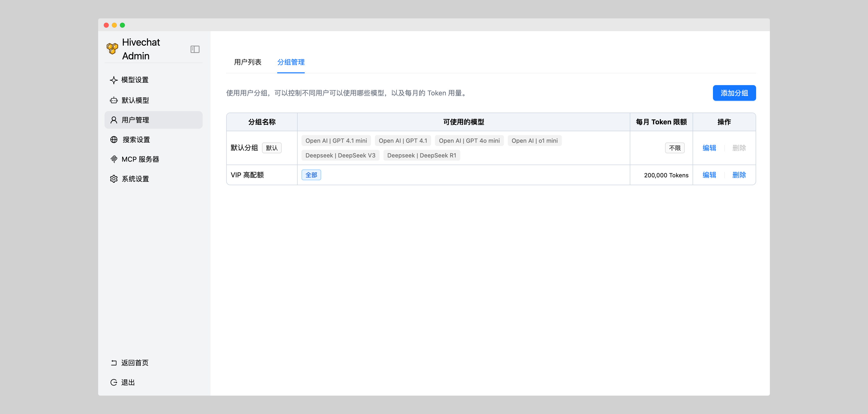Edit the VIP 高配额 group
868x414 pixels.
(709, 175)
